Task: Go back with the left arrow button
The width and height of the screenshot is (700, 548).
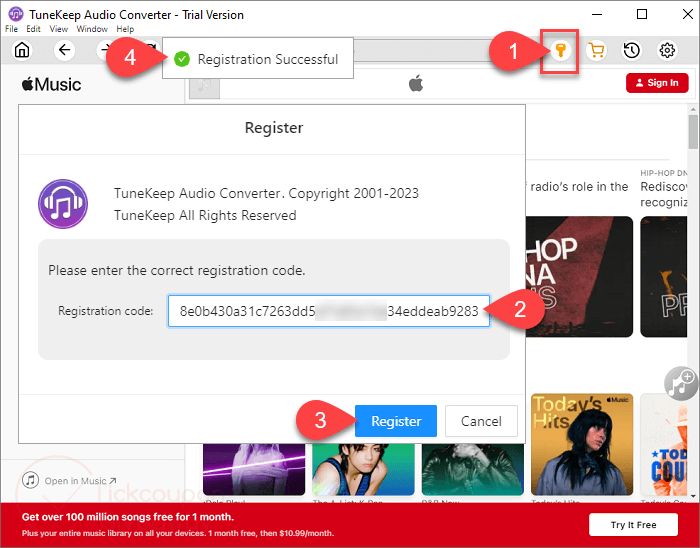Action: pyautogui.click(x=65, y=50)
